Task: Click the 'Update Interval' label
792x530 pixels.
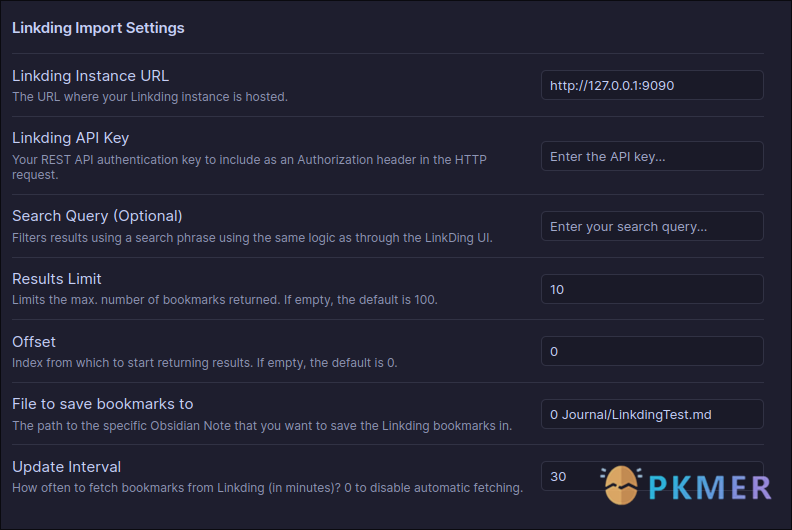Action: pos(67,467)
